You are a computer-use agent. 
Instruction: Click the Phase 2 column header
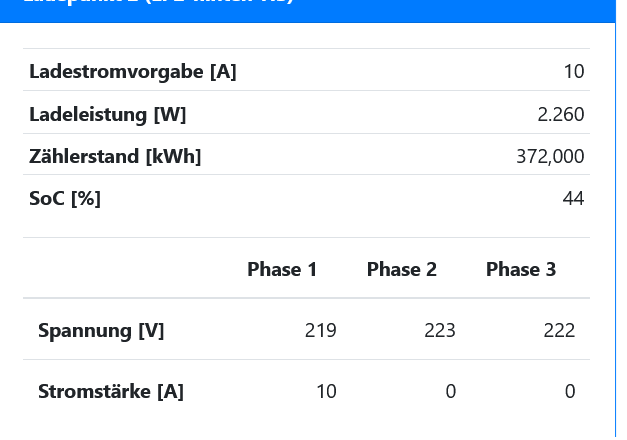(401, 269)
